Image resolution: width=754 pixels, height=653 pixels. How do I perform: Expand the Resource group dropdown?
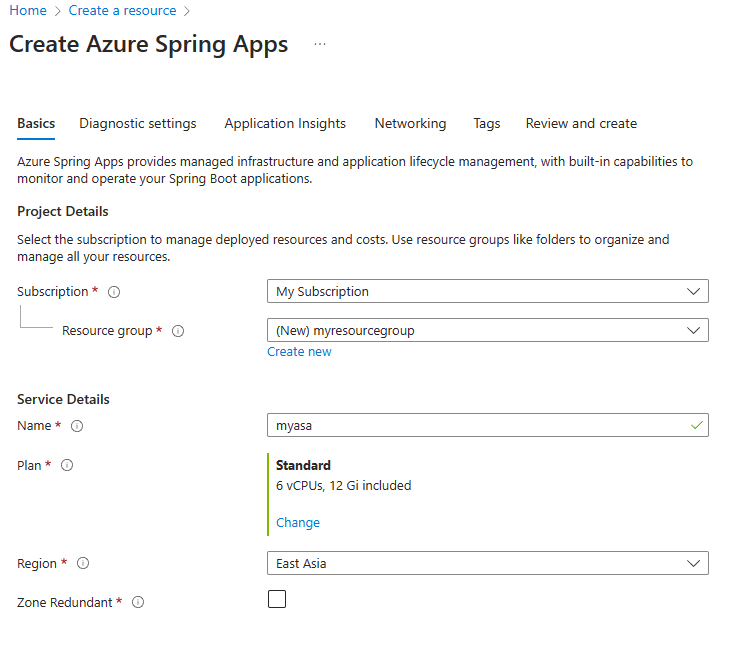[x=488, y=331]
